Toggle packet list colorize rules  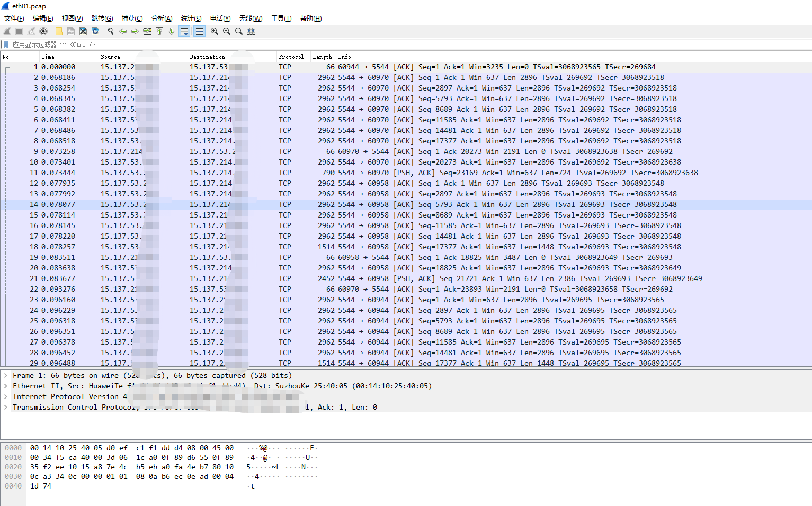point(199,31)
